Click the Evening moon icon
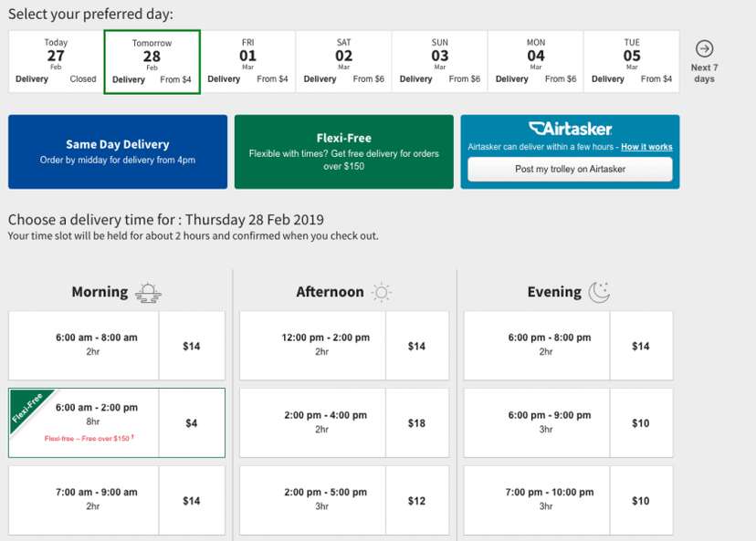Screen dimensions: 756x541 [x=599, y=292]
